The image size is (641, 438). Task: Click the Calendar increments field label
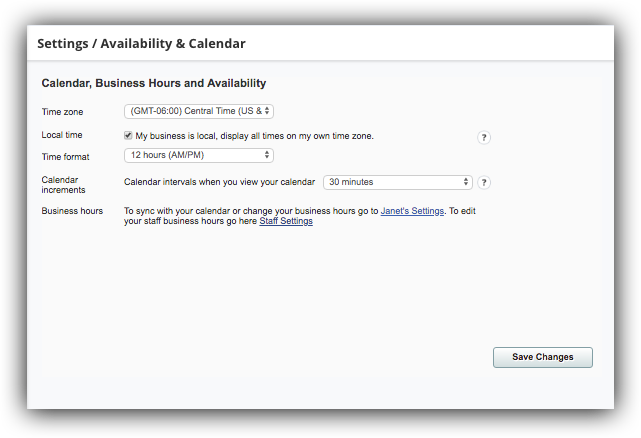coord(63,185)
